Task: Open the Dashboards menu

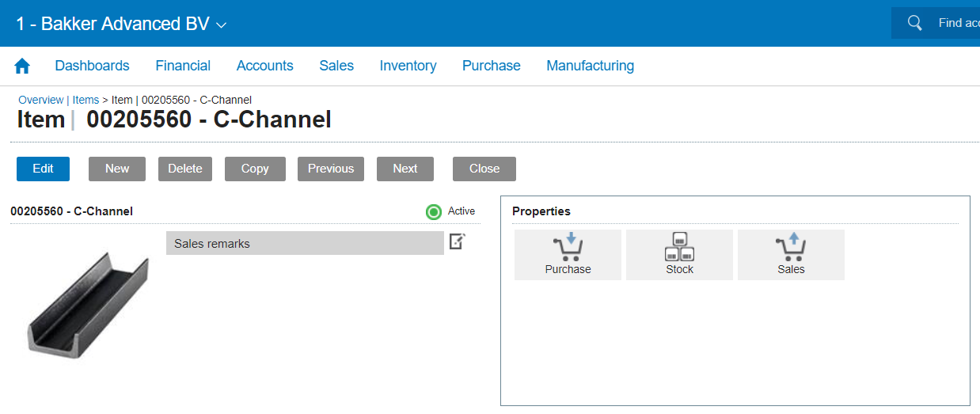Action: pos(92,66)
